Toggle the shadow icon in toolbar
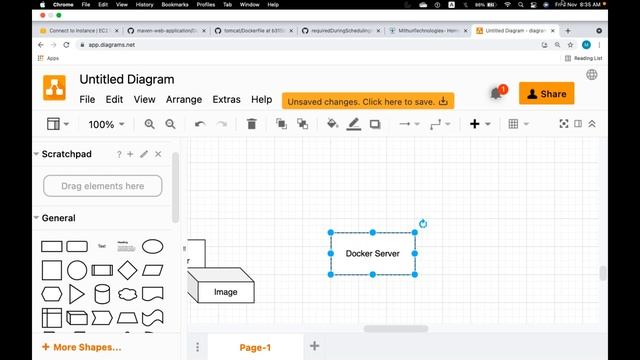Image resolution: width=640 pixels, height=360 pixels. click(375, 124)
